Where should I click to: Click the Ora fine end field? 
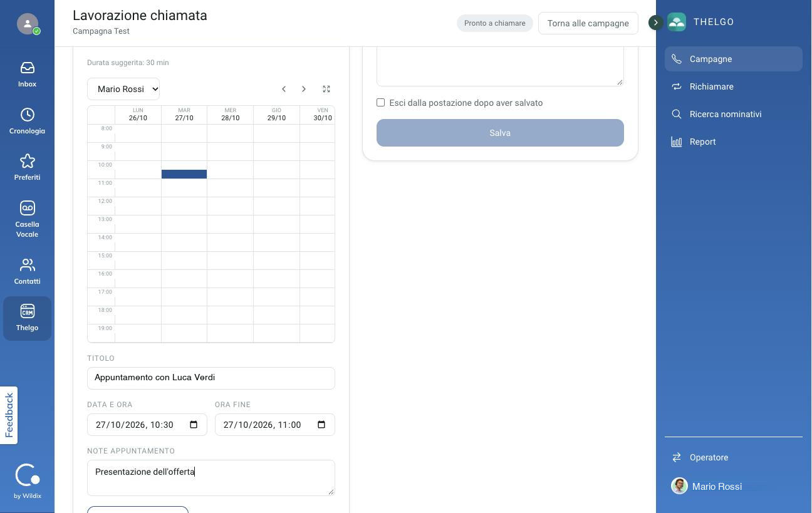(275, 425)
